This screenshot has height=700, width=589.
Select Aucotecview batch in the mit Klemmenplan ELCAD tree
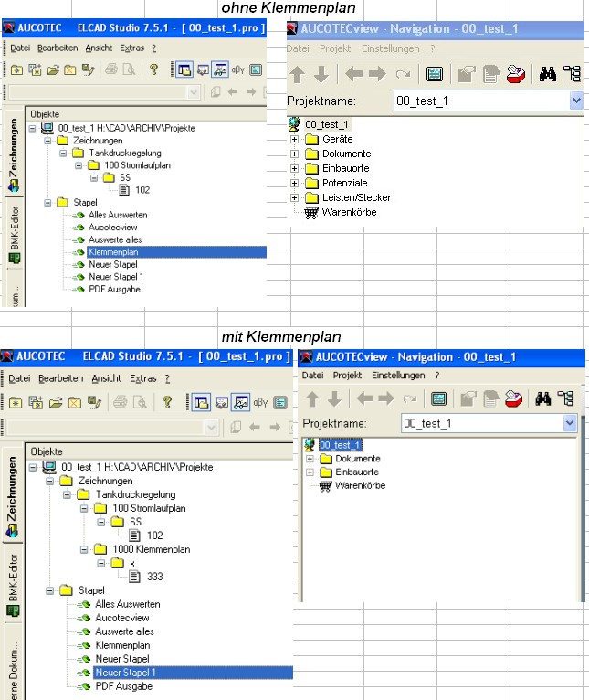[121, 618]
